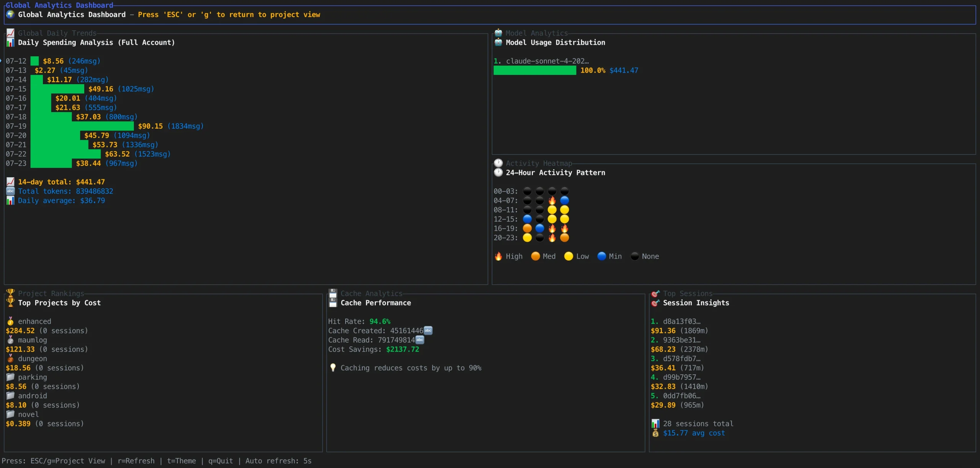The image size is (980, 468).
Task: Click the trophy icon beside Top Projects by Cost
Action: 10,303
